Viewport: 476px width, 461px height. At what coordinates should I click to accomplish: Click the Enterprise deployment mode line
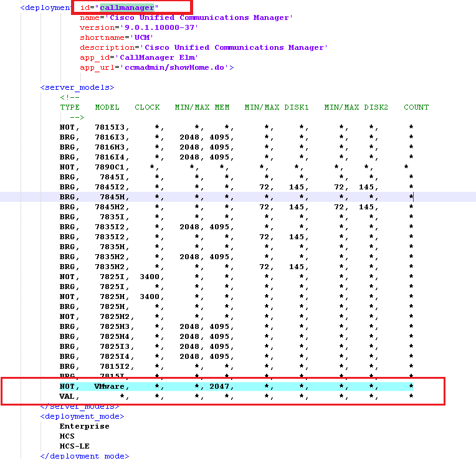click(x=84, y=427)
